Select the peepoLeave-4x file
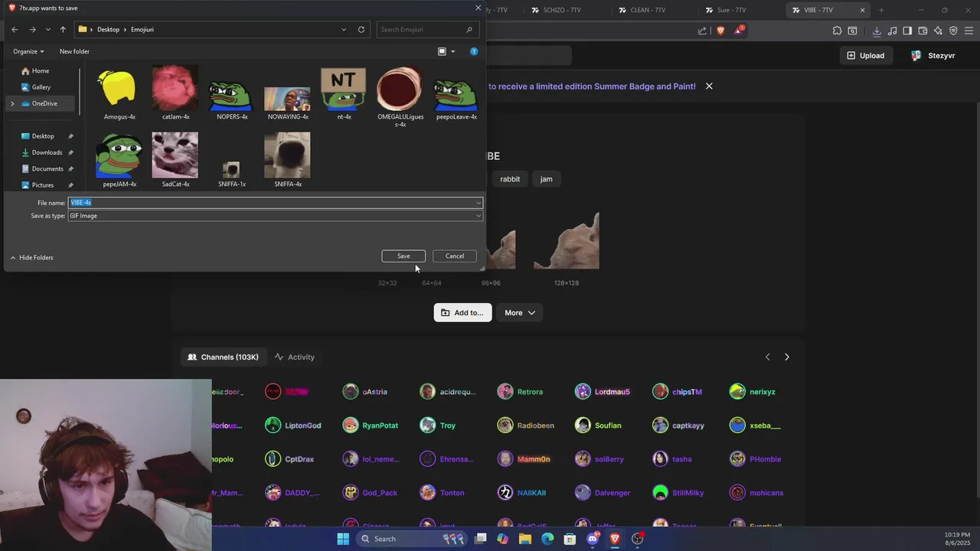Image resolution: width=980 pixels, height=551 pixels. [x=456, y=93]
